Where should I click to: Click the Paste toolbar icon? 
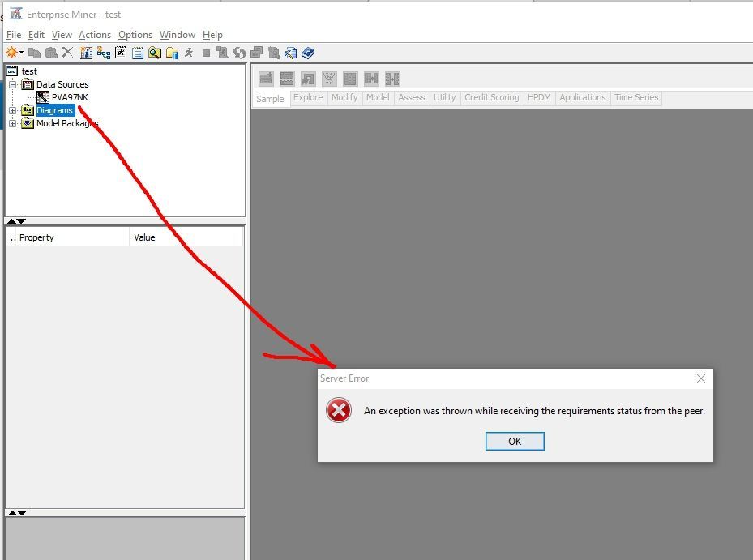coord(51,53)
